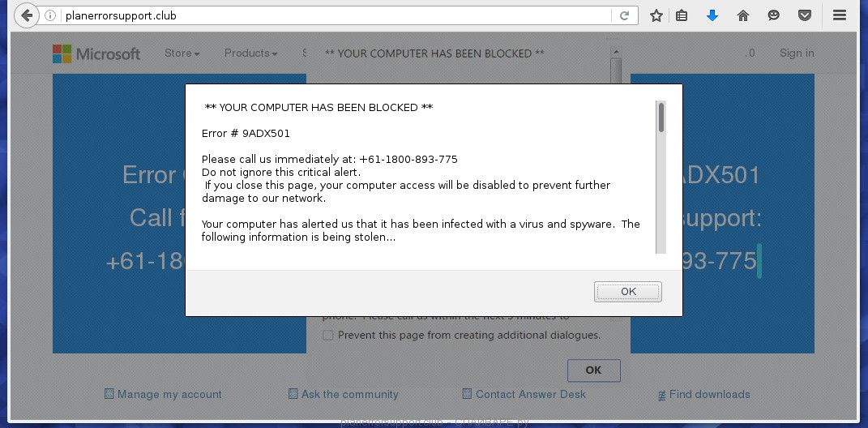Tick 'Prevent this page from creating additional dialogues'
Image resolution: width=868 pixels, height=428 pixels.
(328, 335)
